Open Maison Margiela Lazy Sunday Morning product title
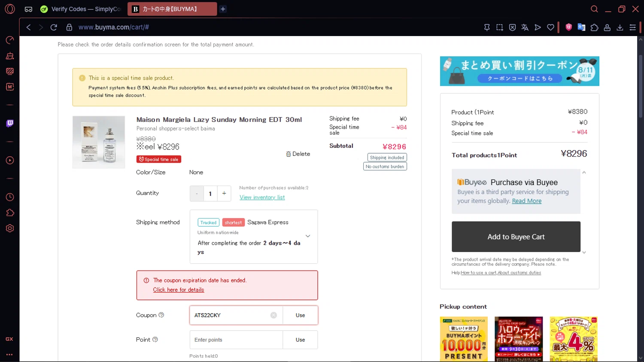The image size is (644, 362). (x=219, y=120)
